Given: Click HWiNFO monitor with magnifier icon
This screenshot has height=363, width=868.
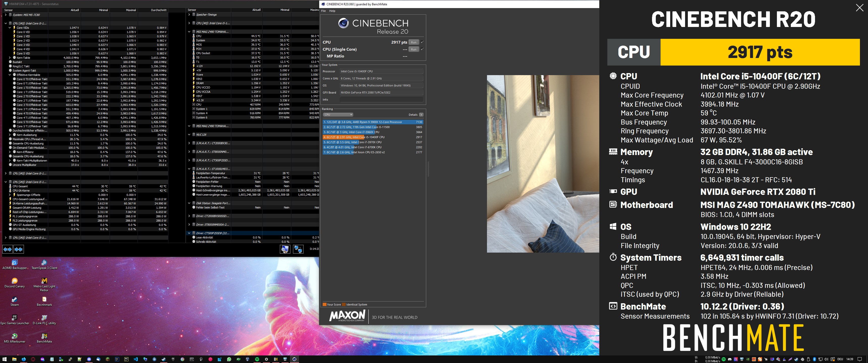Looking at the screenshot, I should pos(285,249).
